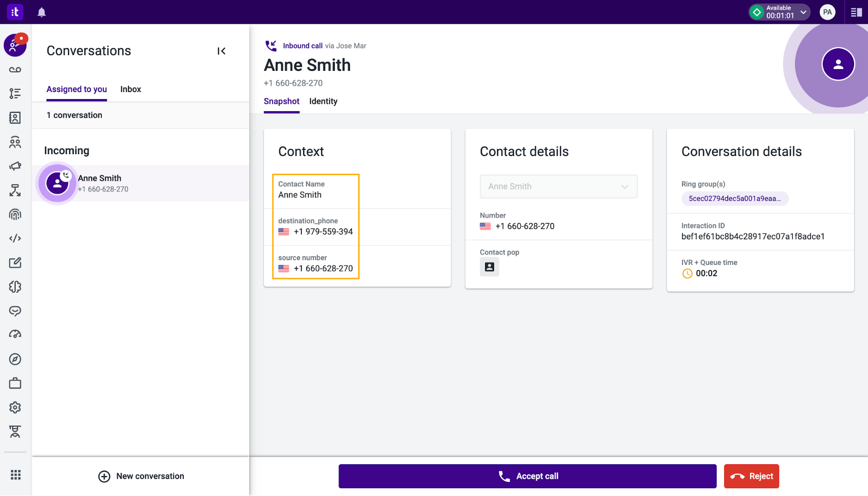Open the voicemail icon in sidebar
The height and width of the screenshot is (496, 868).
tap(15, 69)
